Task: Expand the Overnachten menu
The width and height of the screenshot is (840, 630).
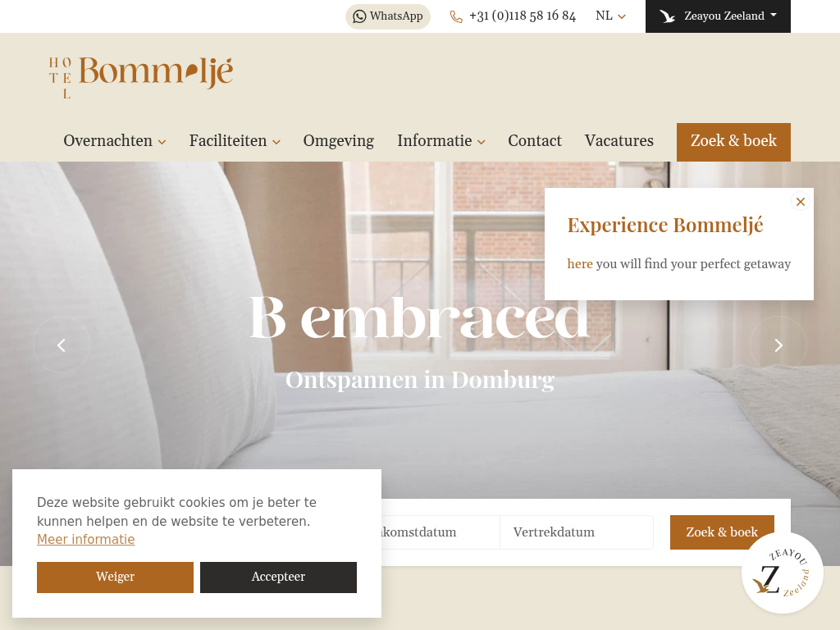Action: coord(115,141)
